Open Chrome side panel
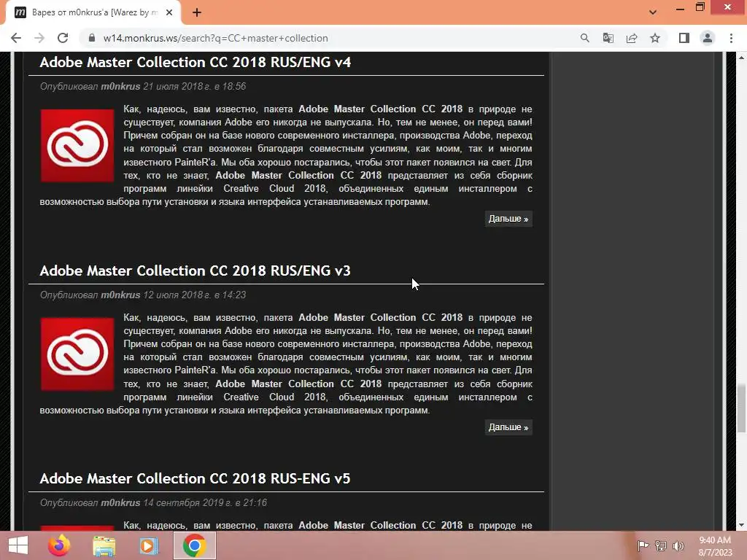747x560 pixels. (x=684, y=38)
